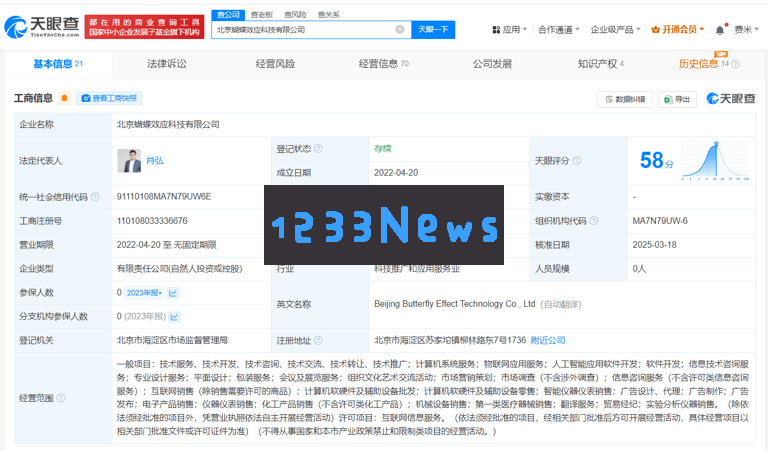Click help icon next to 天眼评分
The image size is (768, 451).
576,161
